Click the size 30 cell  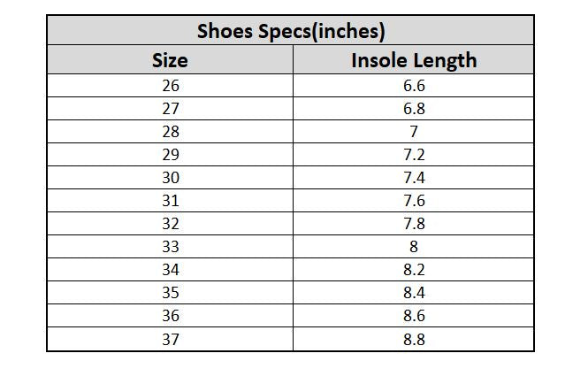(171, 177)
